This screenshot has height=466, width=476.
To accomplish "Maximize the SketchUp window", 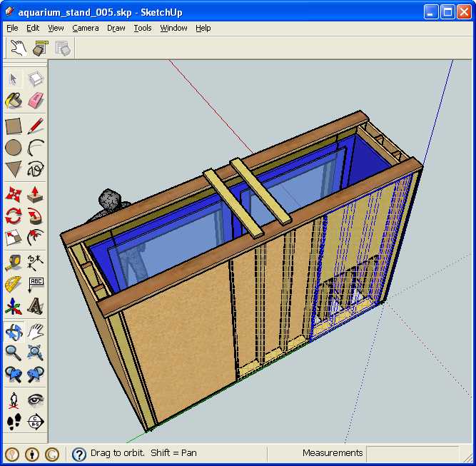I will click(x=447, y=12).
